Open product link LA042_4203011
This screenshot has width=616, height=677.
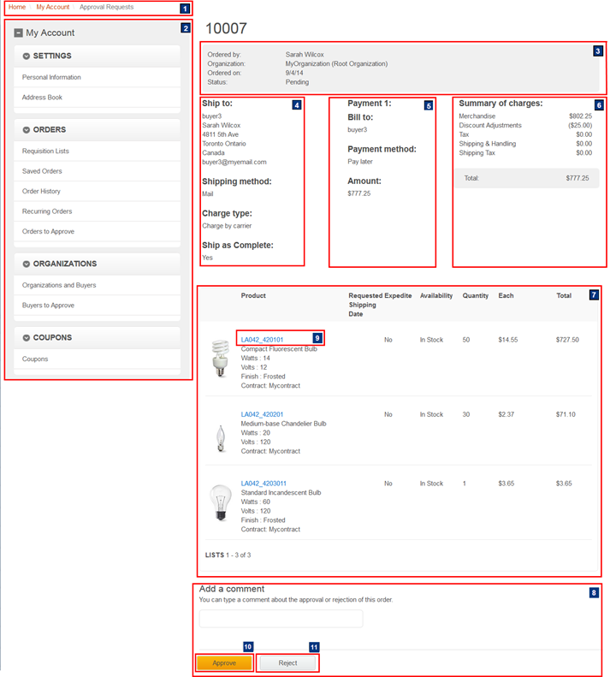click(264, 484)
